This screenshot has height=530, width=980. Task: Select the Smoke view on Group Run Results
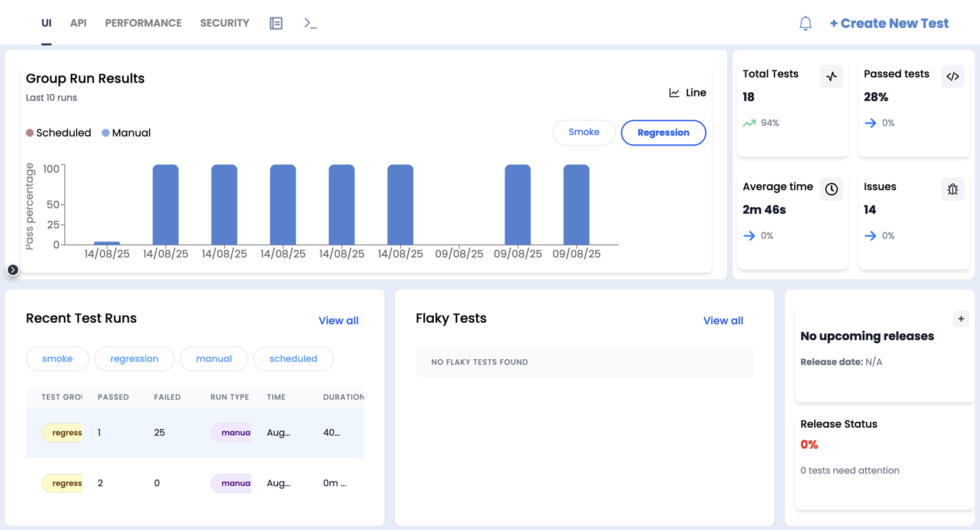tap(584, 132)
